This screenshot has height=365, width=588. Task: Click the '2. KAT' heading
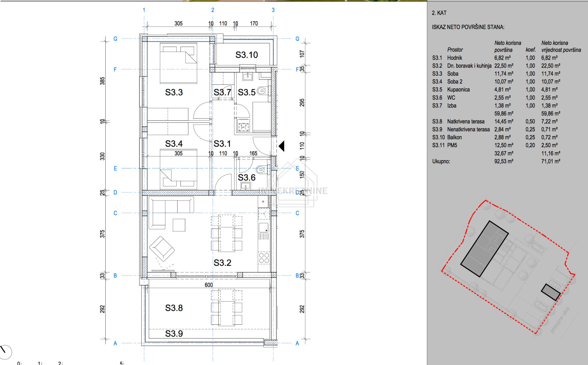point(440,14)
